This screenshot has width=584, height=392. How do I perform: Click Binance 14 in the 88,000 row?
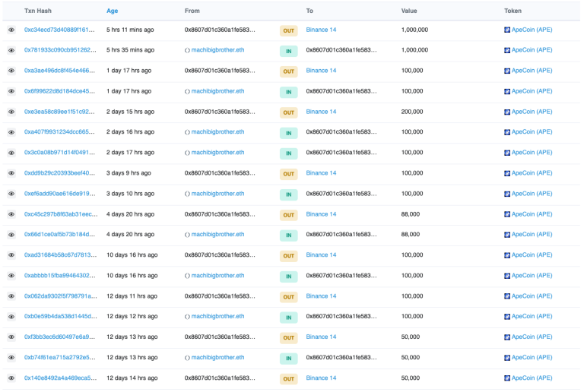coord(321,214)
